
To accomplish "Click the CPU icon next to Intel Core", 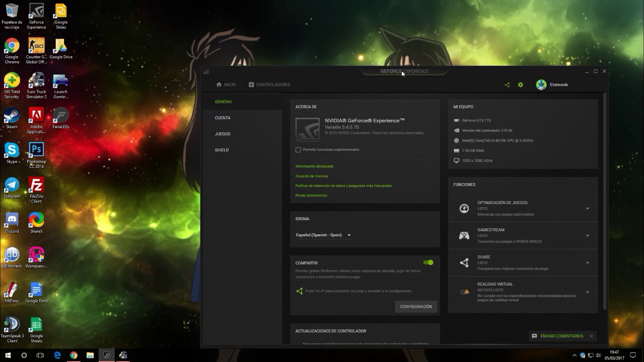I will click(x=456, y=140).
